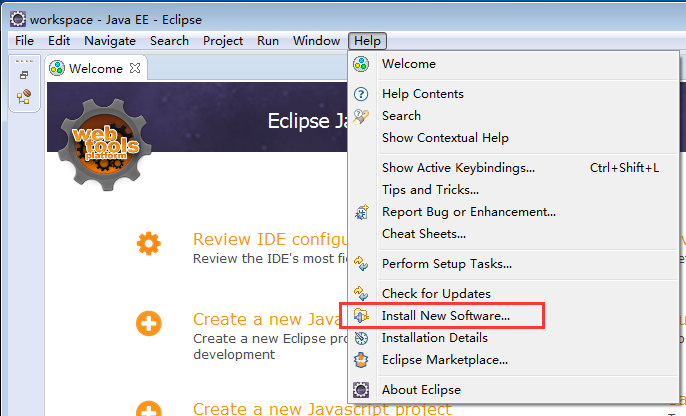This screenshot has height=416, width=686.
Task: Select Show Active Keybindings menu entry
Action: coord(458,168)
